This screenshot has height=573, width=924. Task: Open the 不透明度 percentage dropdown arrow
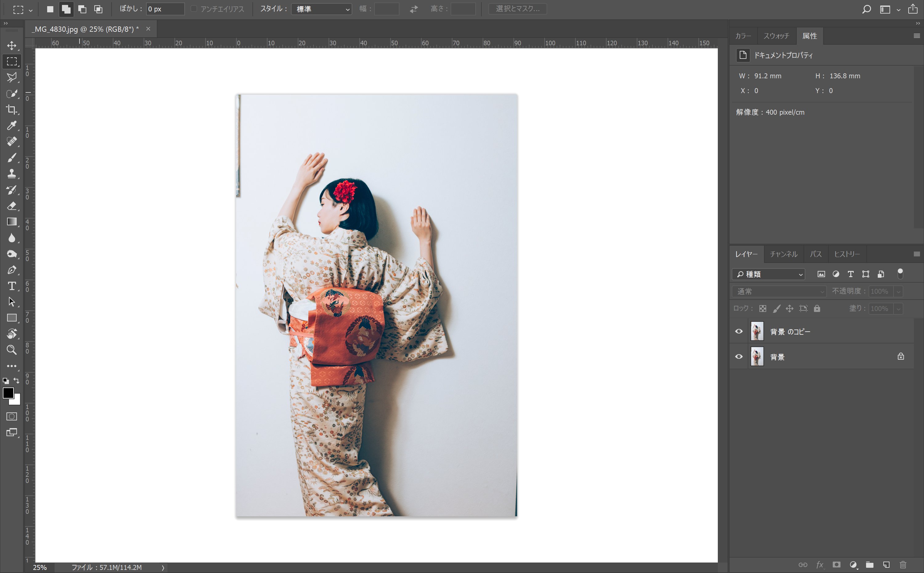[x=898, y=291]
